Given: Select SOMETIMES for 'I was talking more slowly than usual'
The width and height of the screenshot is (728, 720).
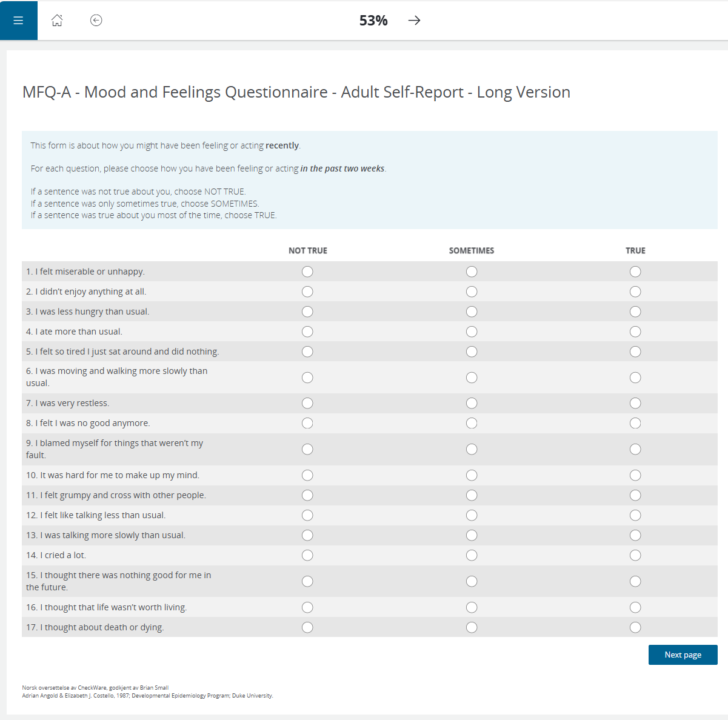Looking at the screenshot, I should click(x=472, y=535).
